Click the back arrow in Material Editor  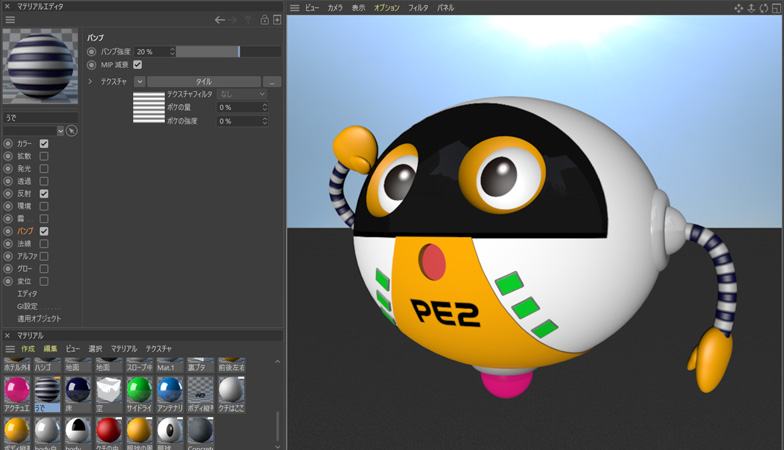[220, 19]
